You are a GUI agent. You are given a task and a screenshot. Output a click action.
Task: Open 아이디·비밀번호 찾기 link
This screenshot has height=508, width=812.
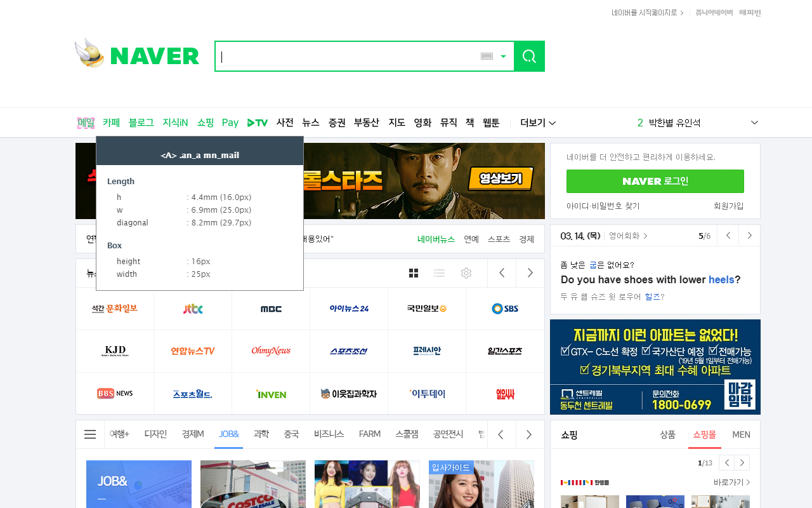(603, 206)
